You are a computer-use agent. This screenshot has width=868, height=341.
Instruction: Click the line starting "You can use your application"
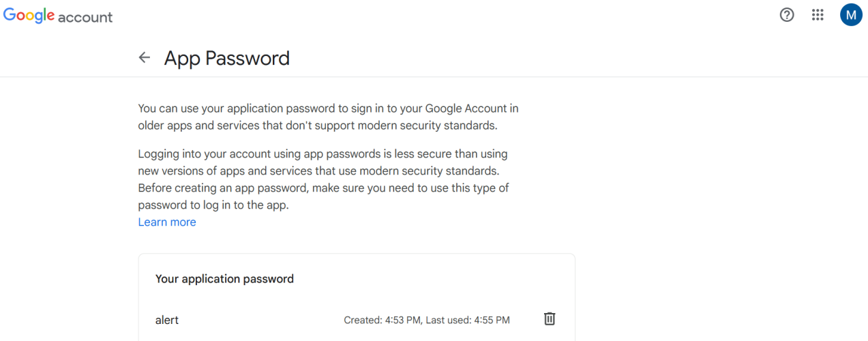(x=328, y=108)
